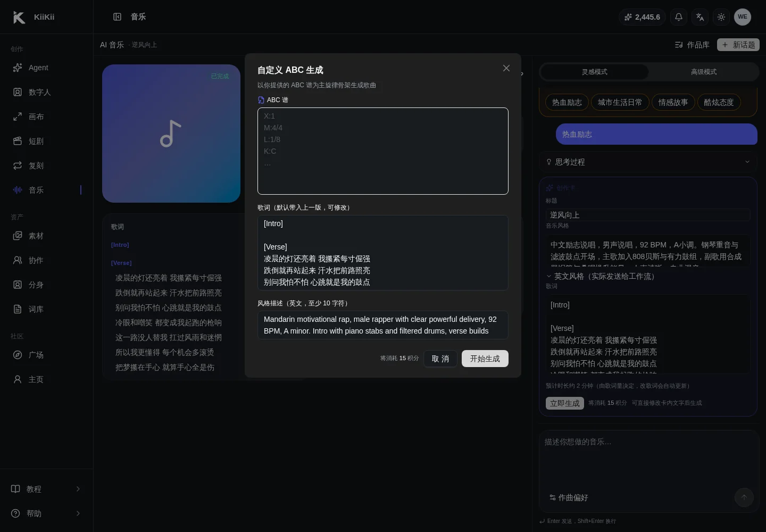
Task: Click the KiiKii logo icon
Action: click(19, 17)
